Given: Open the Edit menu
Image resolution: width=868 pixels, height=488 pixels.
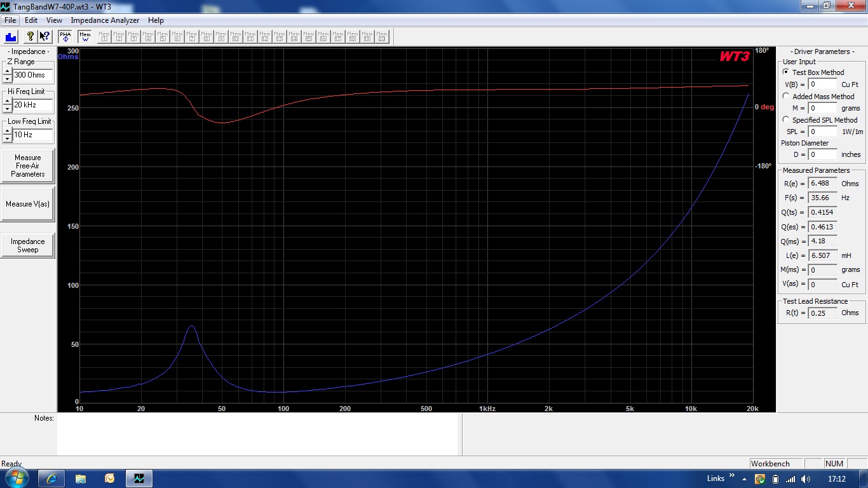Looking at the screenshot, I should (31, 20).
